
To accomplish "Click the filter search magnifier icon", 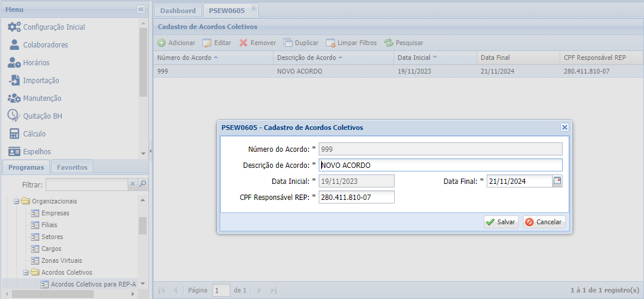I will point(142,185).
